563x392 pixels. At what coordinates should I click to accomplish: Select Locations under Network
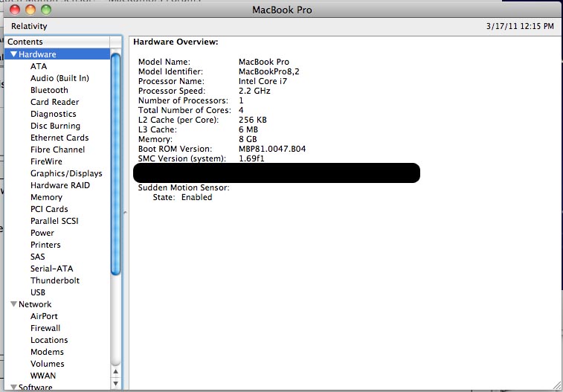coord(49,340)
